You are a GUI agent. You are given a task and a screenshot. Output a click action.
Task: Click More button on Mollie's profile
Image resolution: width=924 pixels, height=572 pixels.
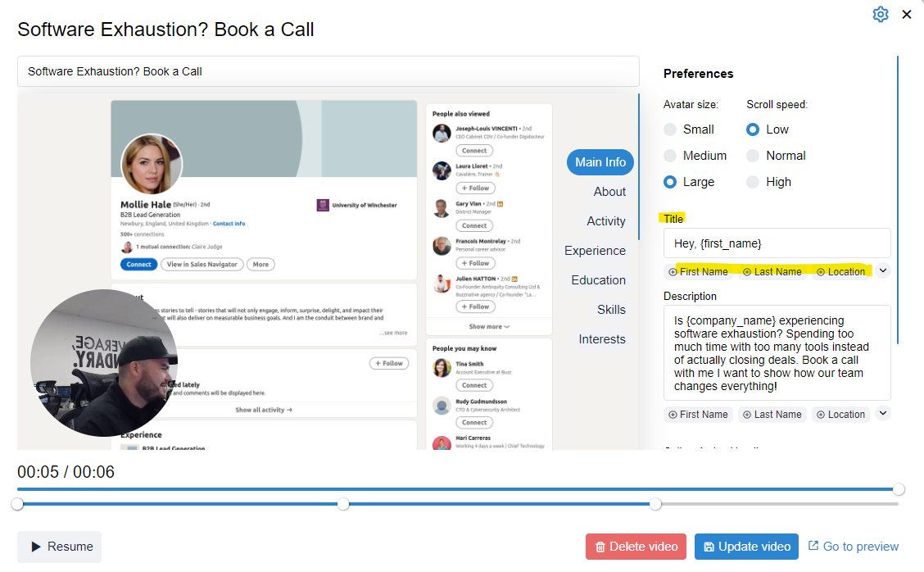coord(260,264)
